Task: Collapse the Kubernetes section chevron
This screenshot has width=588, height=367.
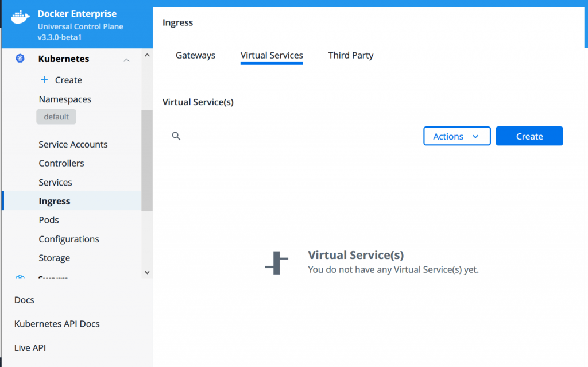Action: point(126,60)
